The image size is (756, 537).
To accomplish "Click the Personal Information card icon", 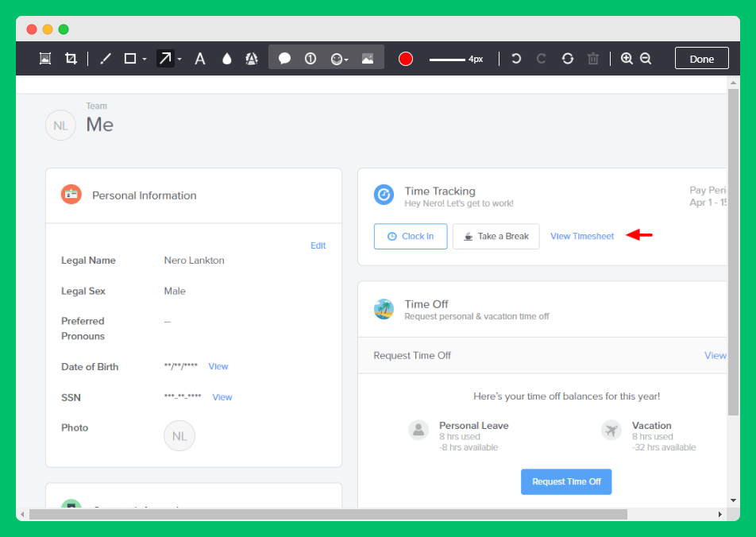I will pyautogui.click(x=71, y=195).
